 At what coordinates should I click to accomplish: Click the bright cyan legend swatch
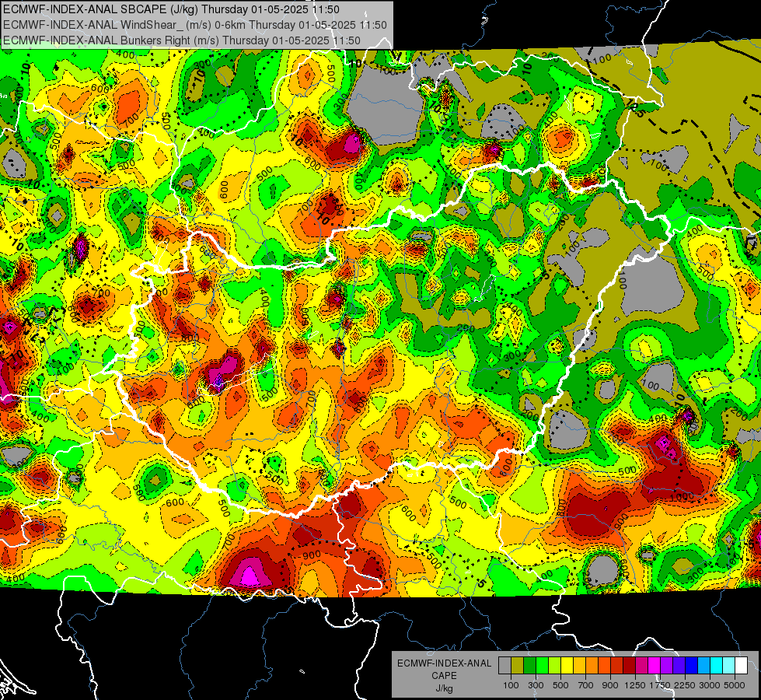click(717, 666)
